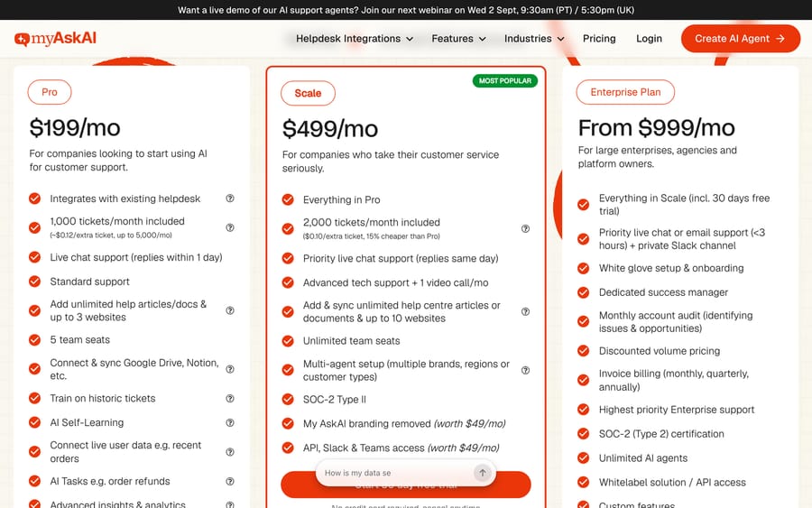Go to the Pricing page

pyautogui.click(x=599, y=38)
